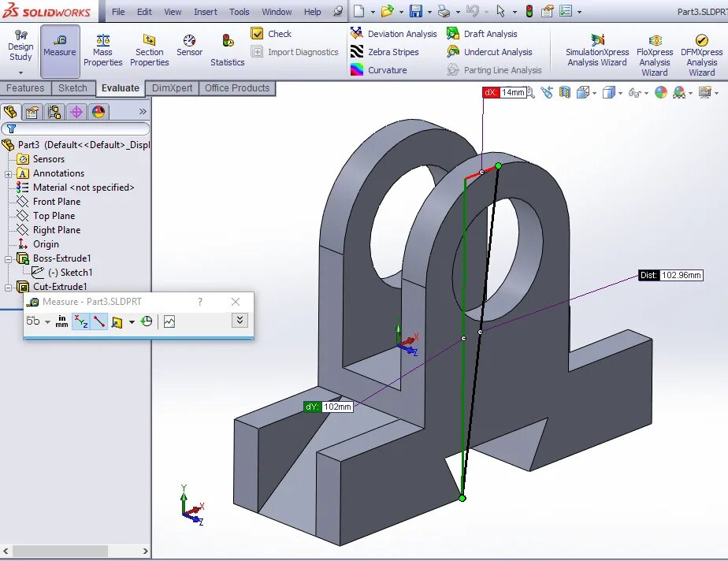The image size is (728, 561).
Task: Run the Check tool
Action: point(271,33)
